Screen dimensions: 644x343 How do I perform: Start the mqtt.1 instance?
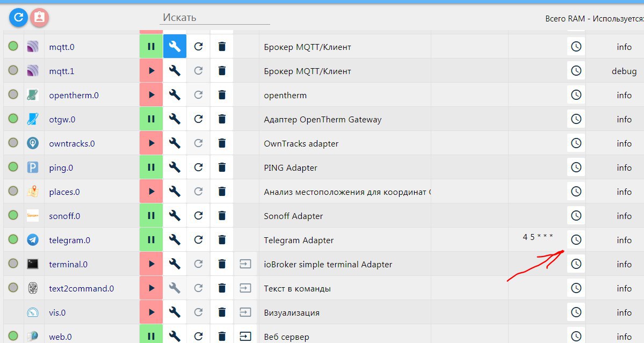point(151,70)
